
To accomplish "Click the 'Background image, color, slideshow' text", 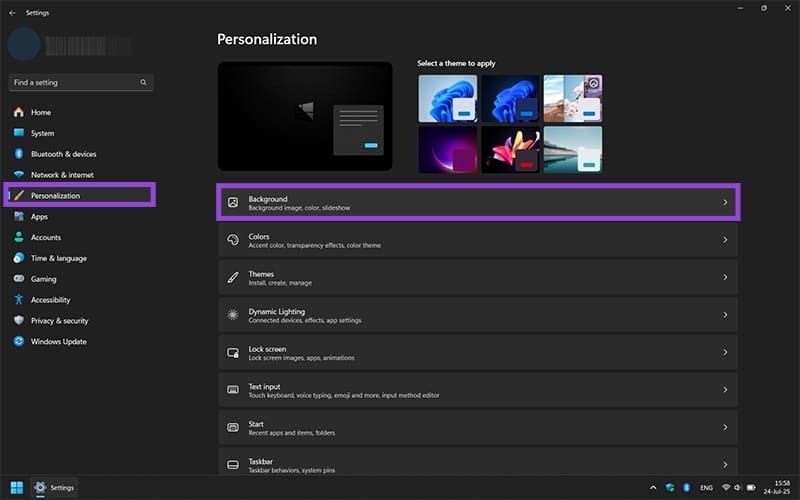I will 299,208.
